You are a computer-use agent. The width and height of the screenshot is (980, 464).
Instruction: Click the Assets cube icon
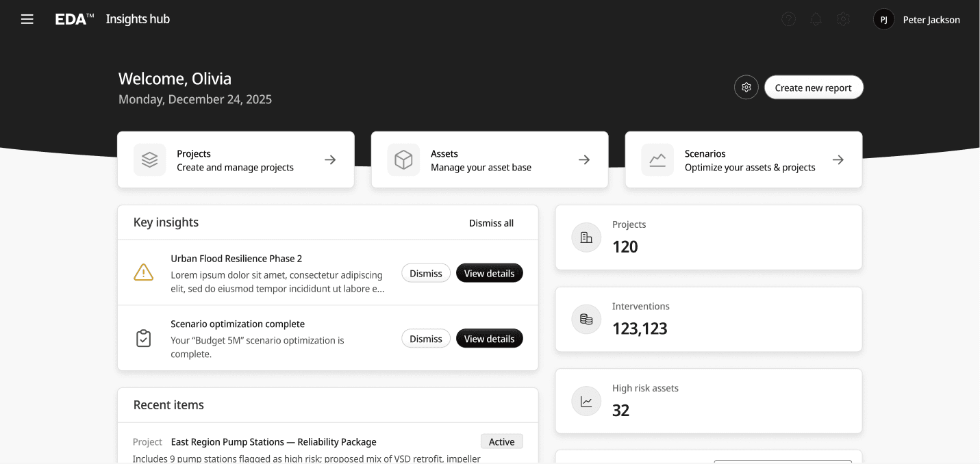coord(404,159)
